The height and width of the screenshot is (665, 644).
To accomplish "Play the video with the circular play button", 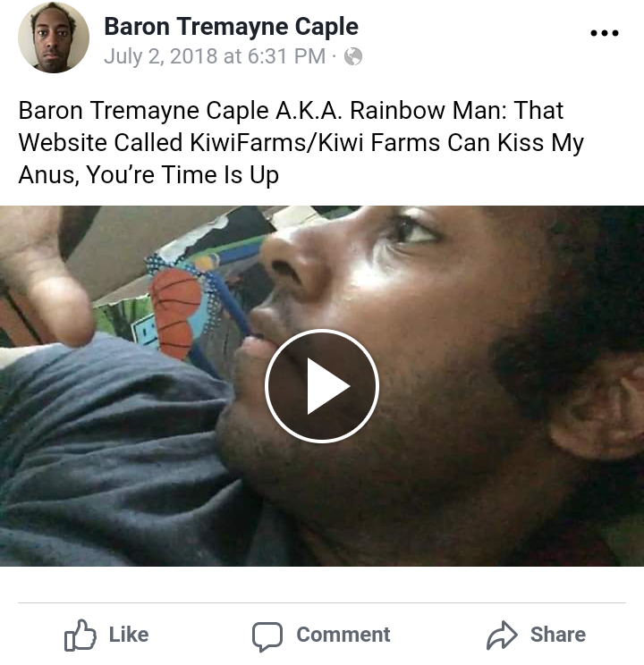I will click(x=322, y=386).
